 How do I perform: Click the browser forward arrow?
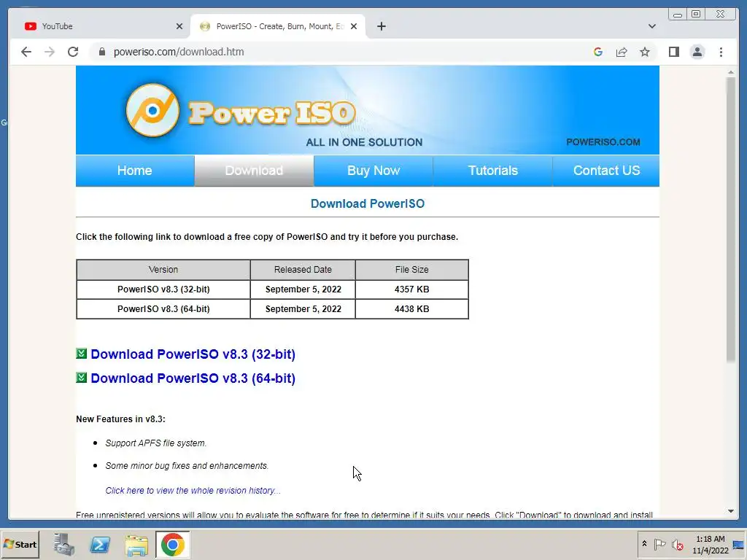pyautogui.click(x=50, y=52)
